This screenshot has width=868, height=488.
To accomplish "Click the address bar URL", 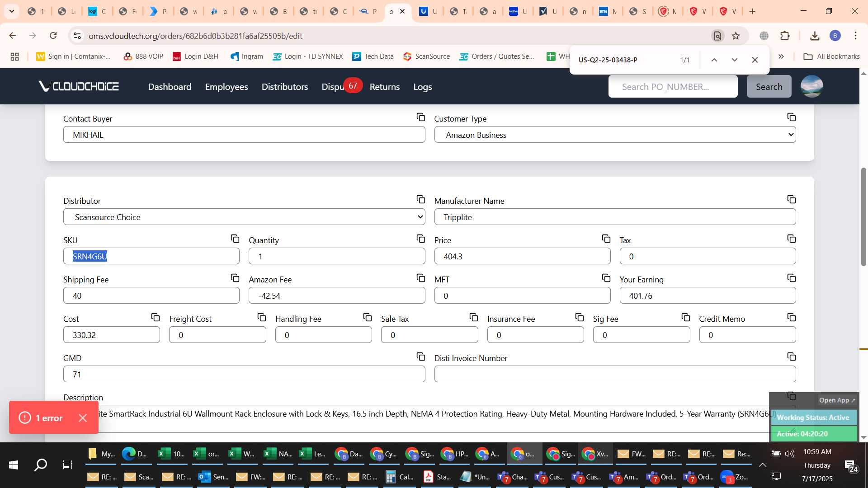I will pyautogui.click(x=195, y=36).
